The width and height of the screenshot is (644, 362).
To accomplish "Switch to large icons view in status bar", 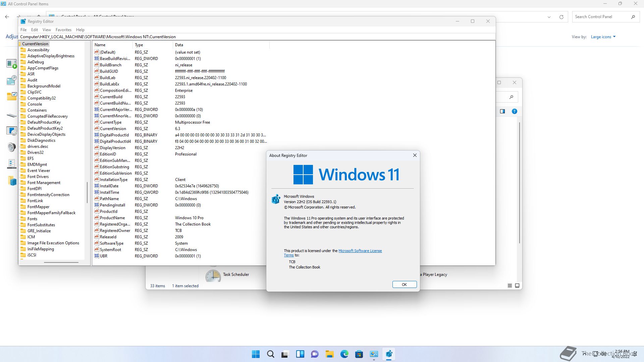I will 517,286.
